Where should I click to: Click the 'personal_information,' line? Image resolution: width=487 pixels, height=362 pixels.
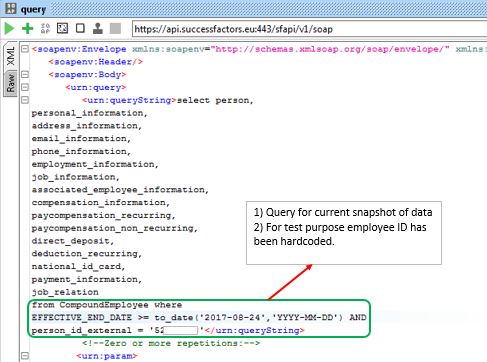[x=89, y=113]
